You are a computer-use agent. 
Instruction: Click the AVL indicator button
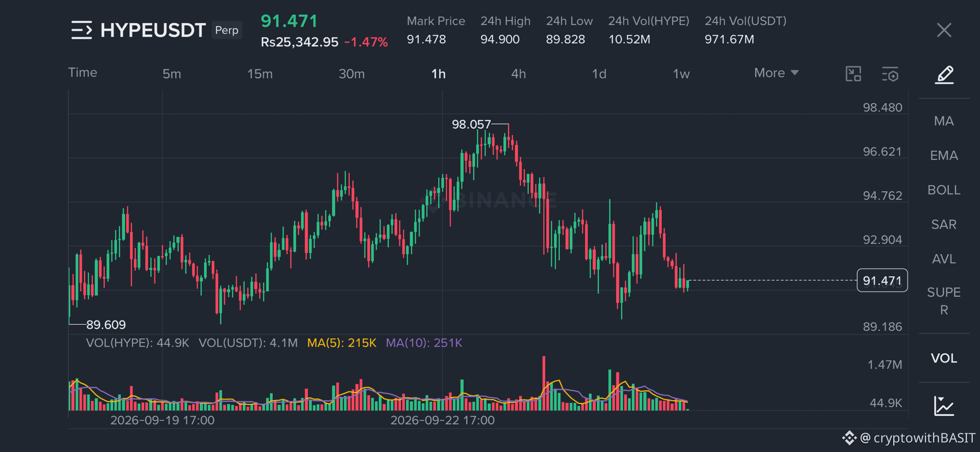[x=943, y=259]
